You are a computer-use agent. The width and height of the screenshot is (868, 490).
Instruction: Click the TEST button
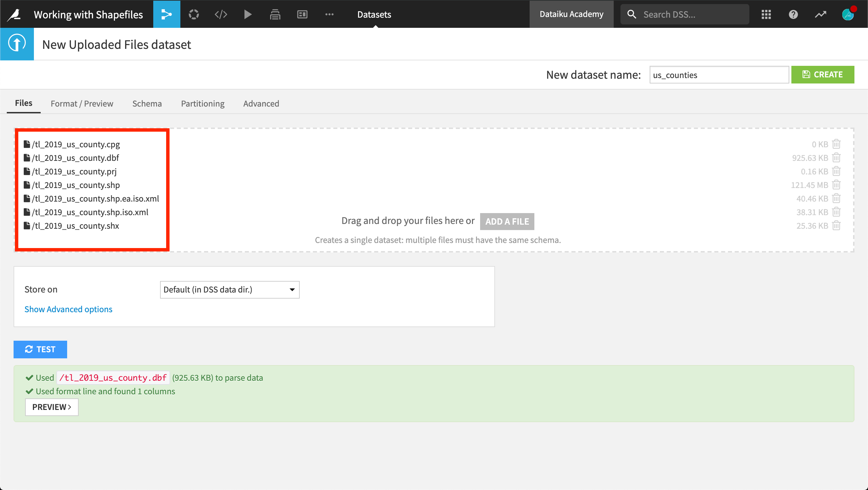point(41,349)
